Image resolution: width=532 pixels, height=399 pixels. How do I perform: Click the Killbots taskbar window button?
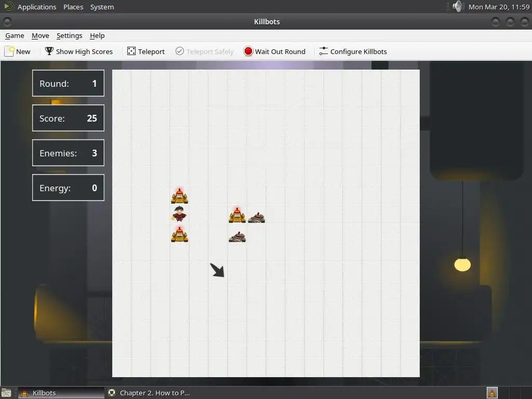pyautogui.click(x=61, y=393)
